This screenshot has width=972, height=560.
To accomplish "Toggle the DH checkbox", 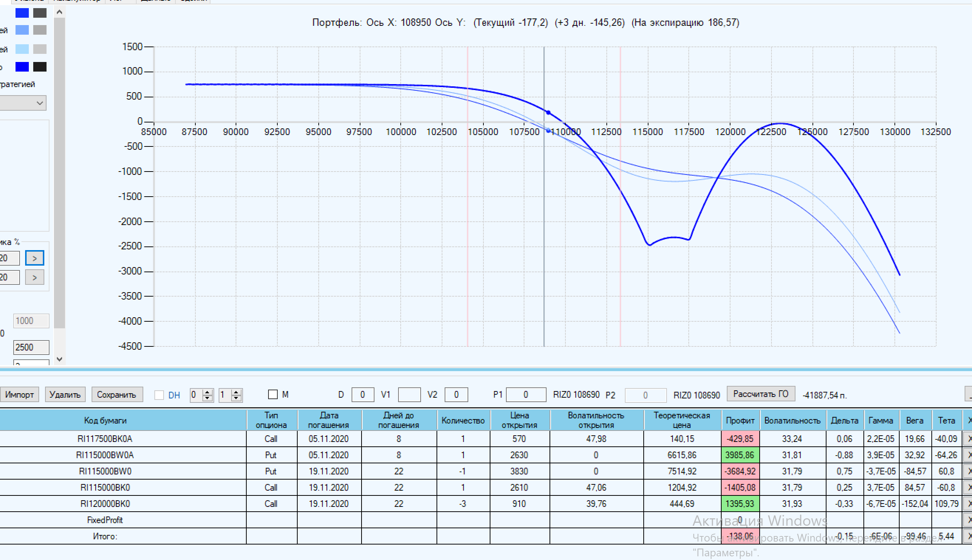I will pyautogui.click(x=159, y=395).
